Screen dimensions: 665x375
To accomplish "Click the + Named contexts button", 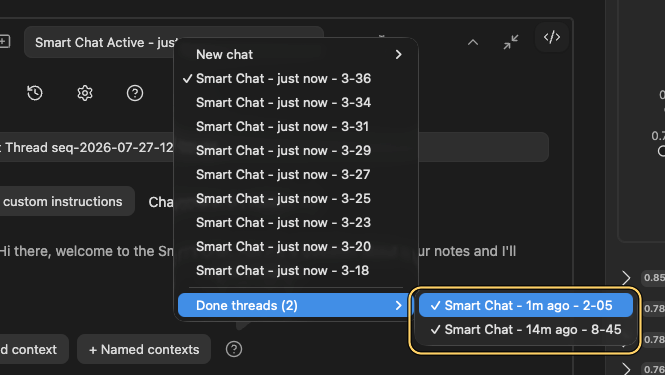I will click(x=144, y=349).
